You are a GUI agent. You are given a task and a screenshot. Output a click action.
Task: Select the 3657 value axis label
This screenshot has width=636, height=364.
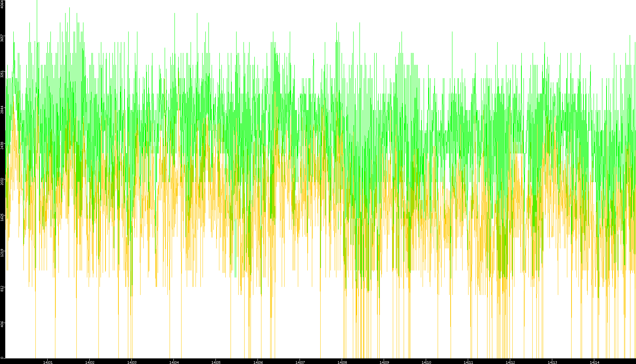pos(2,38)
